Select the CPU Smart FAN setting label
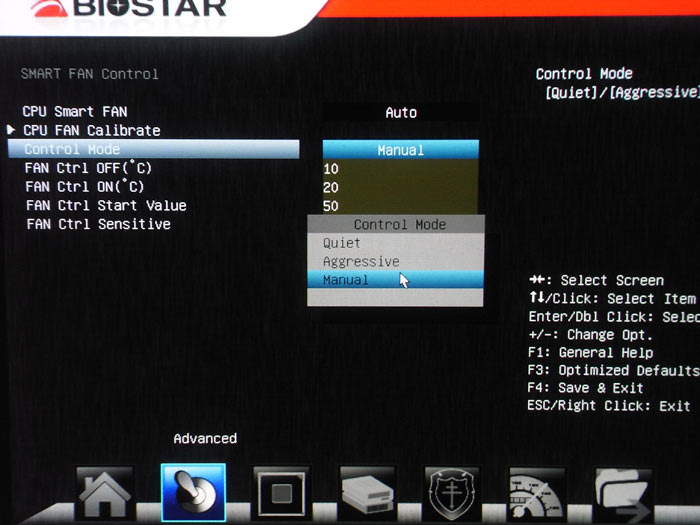 pos(75,112)
